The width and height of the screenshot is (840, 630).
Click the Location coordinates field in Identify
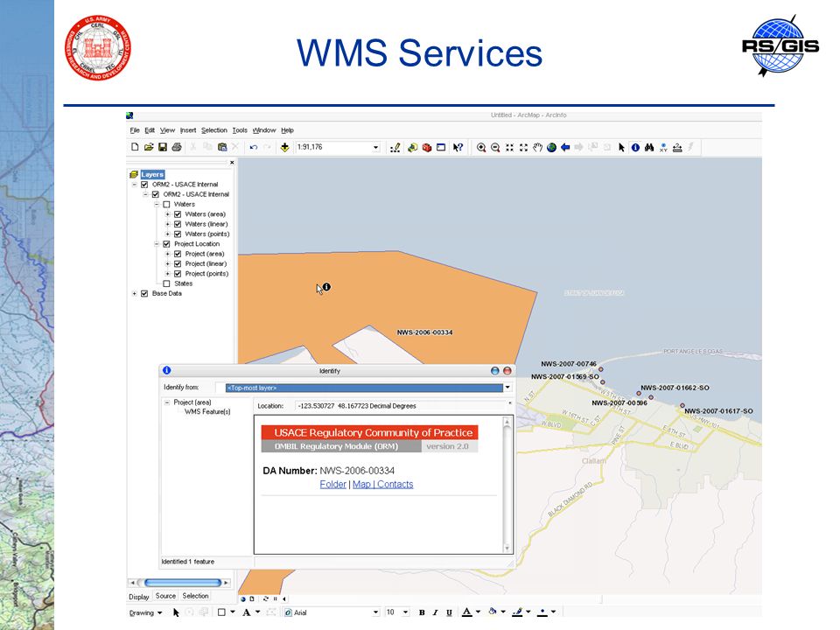pyautogui.click(x=402, y=406)
